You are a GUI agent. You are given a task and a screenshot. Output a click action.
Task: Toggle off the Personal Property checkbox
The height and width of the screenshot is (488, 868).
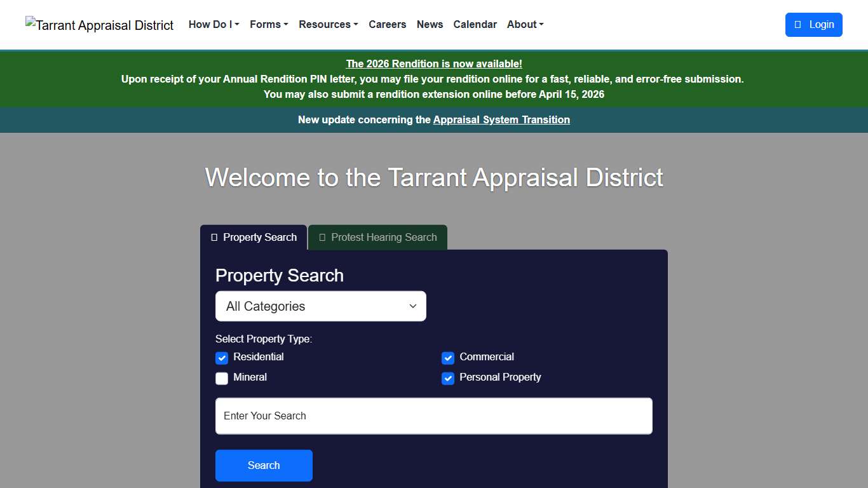448,378
